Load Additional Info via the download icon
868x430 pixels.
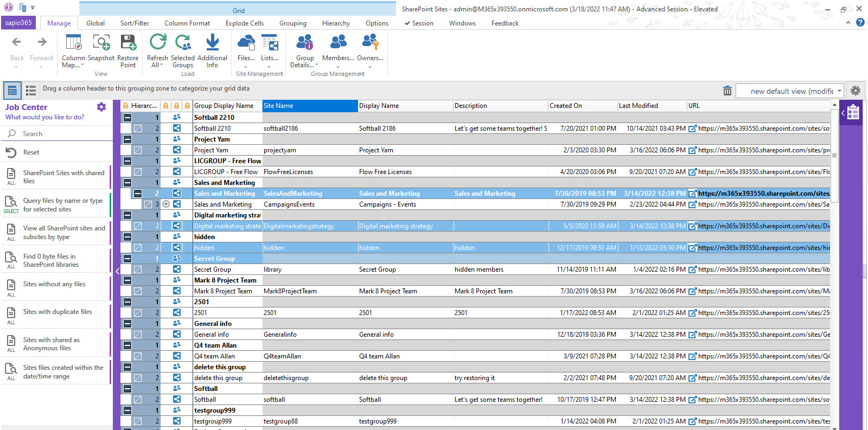212,43
